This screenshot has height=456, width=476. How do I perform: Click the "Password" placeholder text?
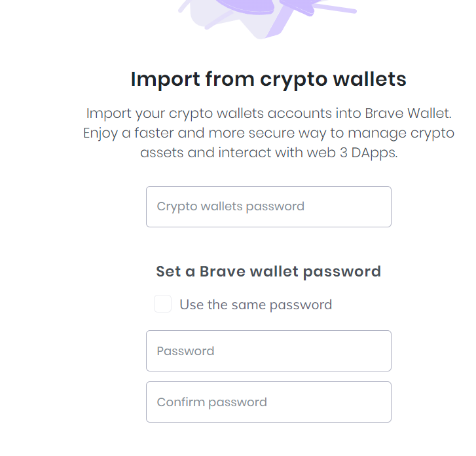coord(185,351)
